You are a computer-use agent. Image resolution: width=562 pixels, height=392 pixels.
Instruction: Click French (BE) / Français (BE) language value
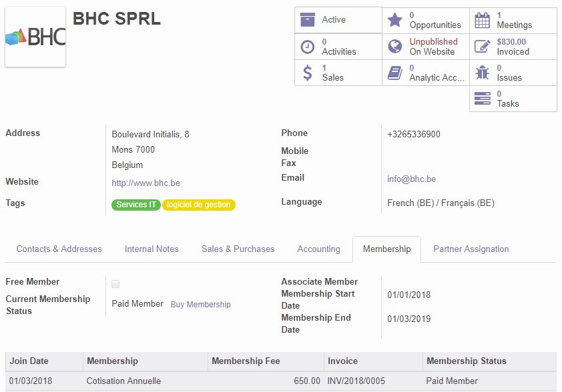tap(441, 203)
